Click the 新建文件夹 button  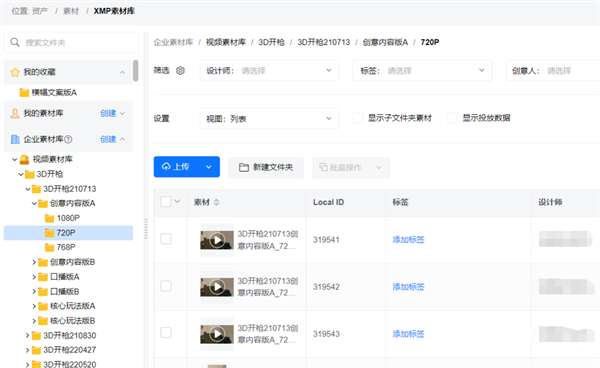click(266, 168)
